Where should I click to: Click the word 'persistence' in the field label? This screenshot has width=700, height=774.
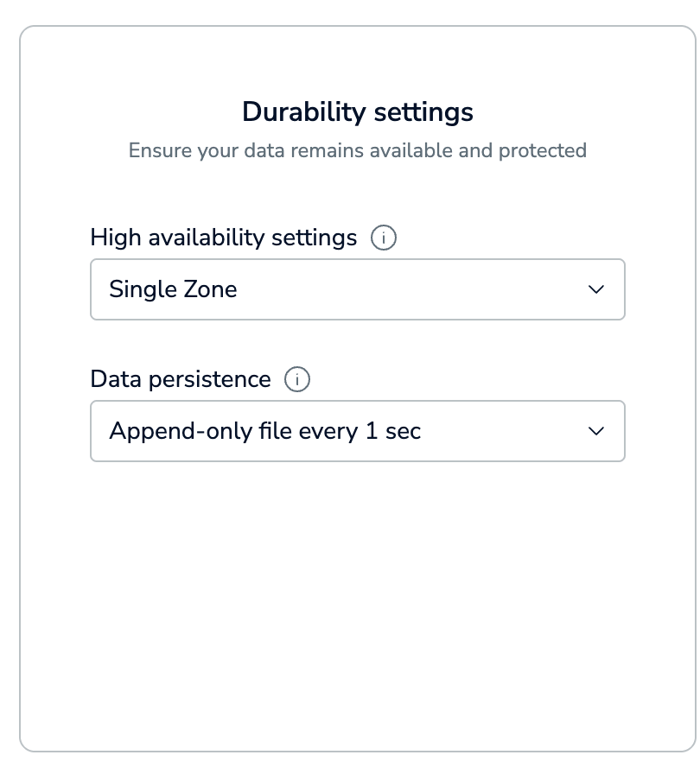pyautogui.click(x=209, y=380)
